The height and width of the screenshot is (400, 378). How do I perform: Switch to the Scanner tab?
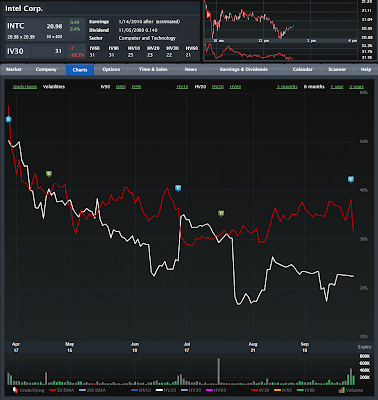[x=337, y=69]
